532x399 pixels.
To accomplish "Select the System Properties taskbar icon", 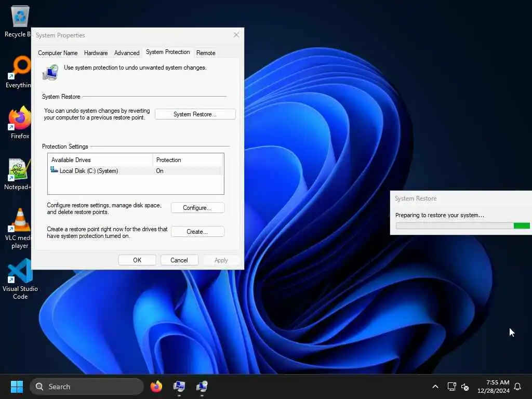I will (x=179, y=387).
